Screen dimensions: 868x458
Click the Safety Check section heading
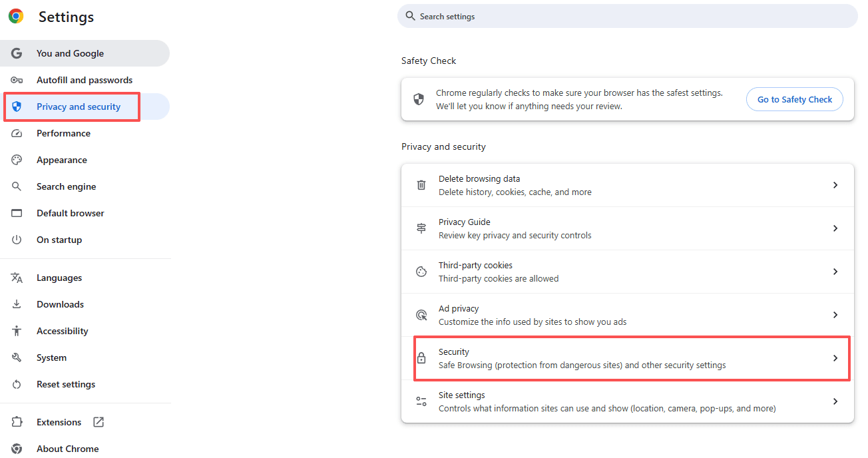point(429,61)
